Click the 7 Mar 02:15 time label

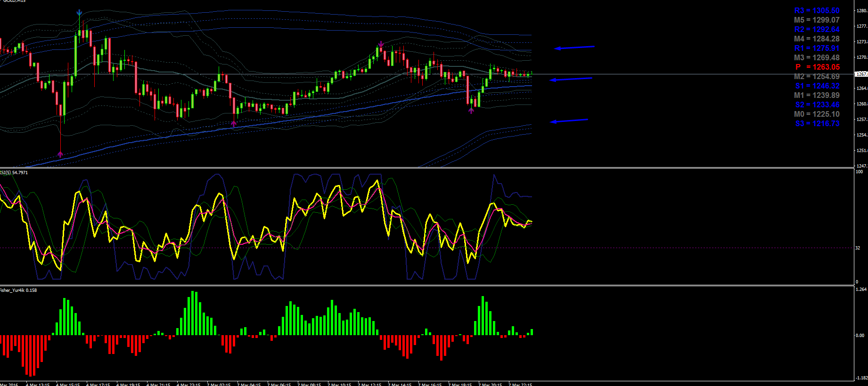219,384
